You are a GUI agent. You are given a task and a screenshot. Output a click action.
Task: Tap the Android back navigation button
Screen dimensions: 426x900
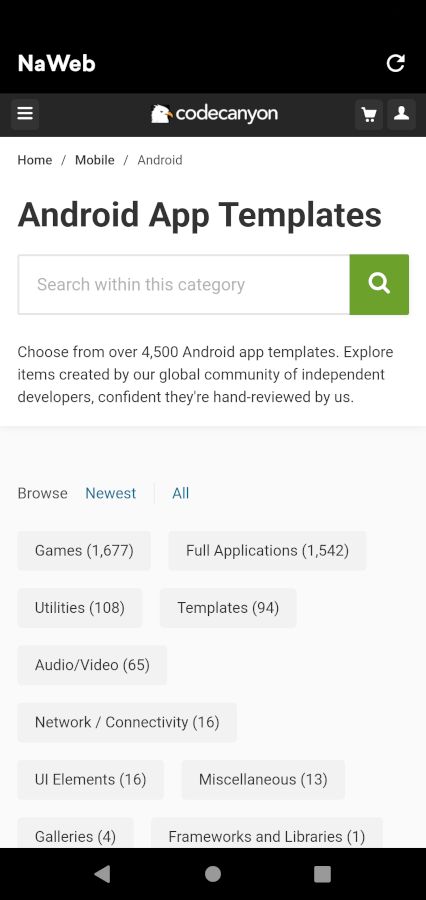point(102,874)
